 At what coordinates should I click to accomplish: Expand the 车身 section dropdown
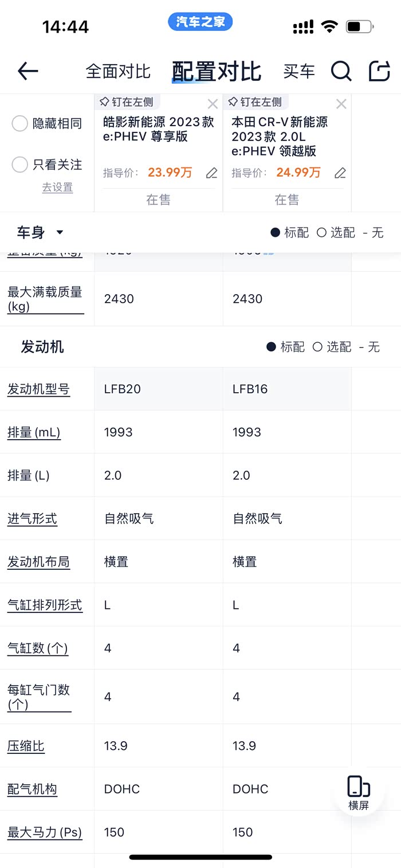pos(40,232)
